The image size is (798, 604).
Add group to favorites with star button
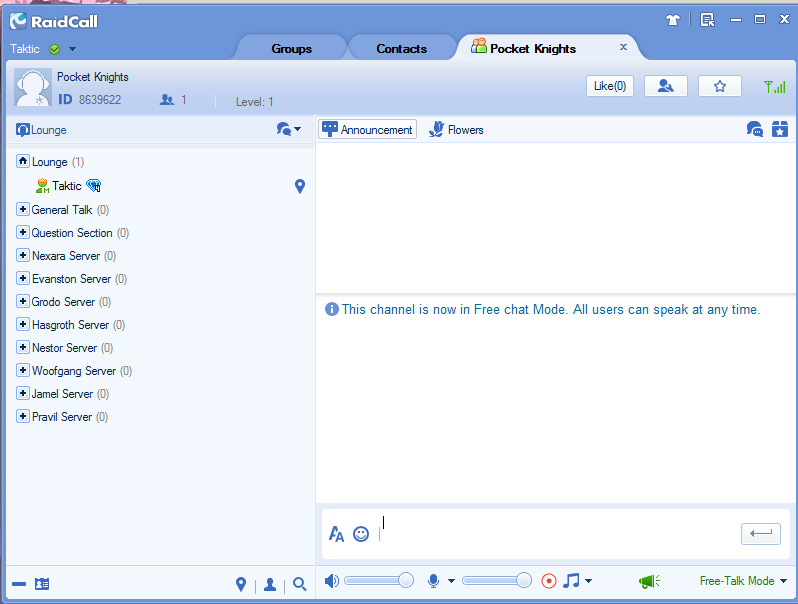(x=720, y=86)
